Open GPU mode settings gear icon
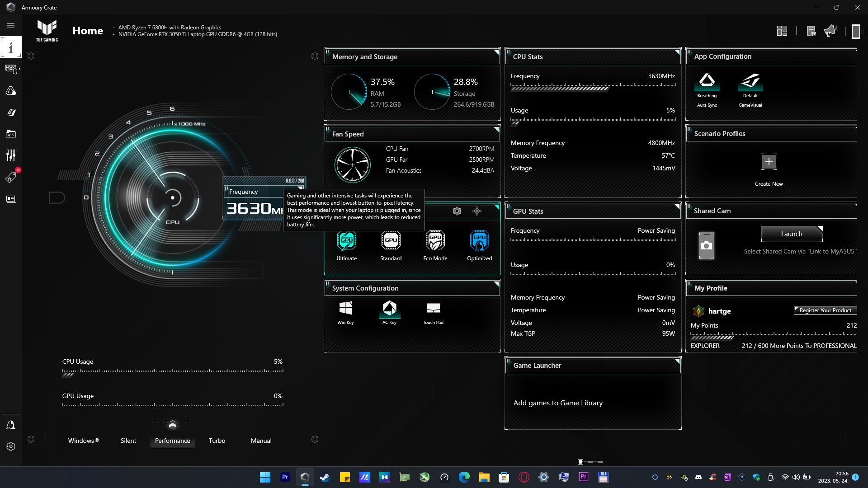 coord(457,211)
